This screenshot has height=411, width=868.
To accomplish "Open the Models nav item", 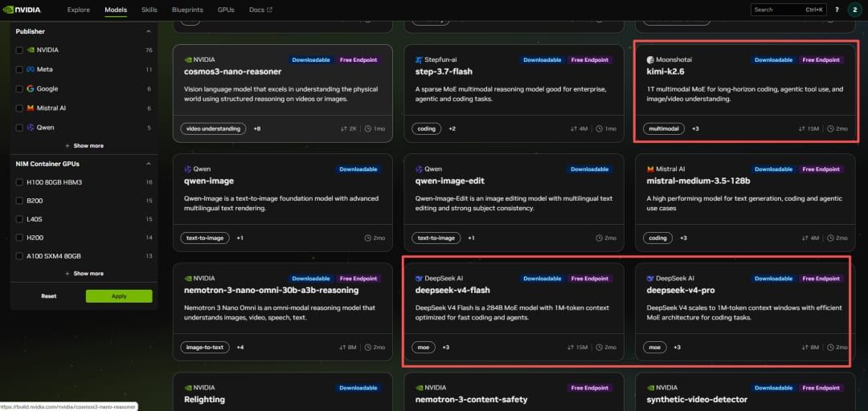I will click(116, 10).
